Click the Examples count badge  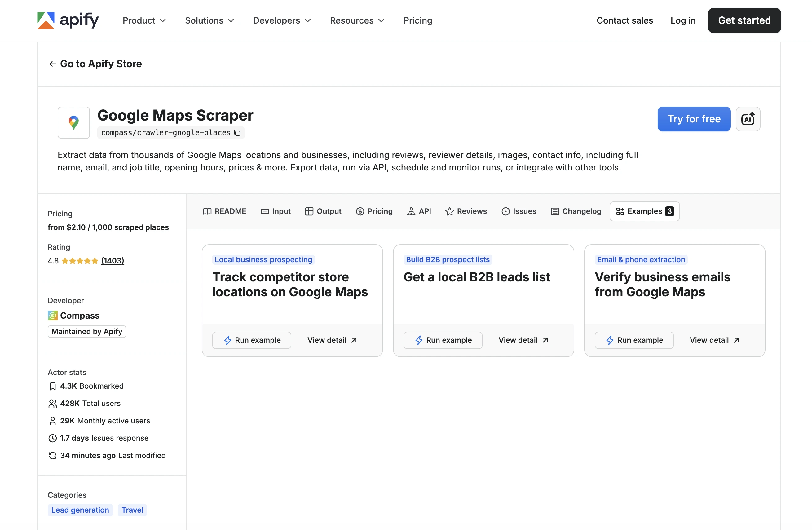click(x=669, y=212)
